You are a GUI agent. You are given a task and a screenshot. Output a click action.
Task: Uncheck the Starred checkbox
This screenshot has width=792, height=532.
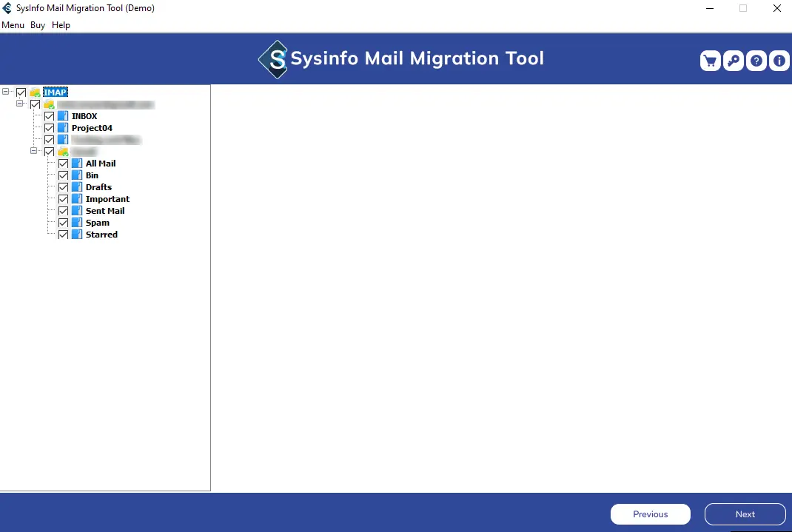pos(63,235)
